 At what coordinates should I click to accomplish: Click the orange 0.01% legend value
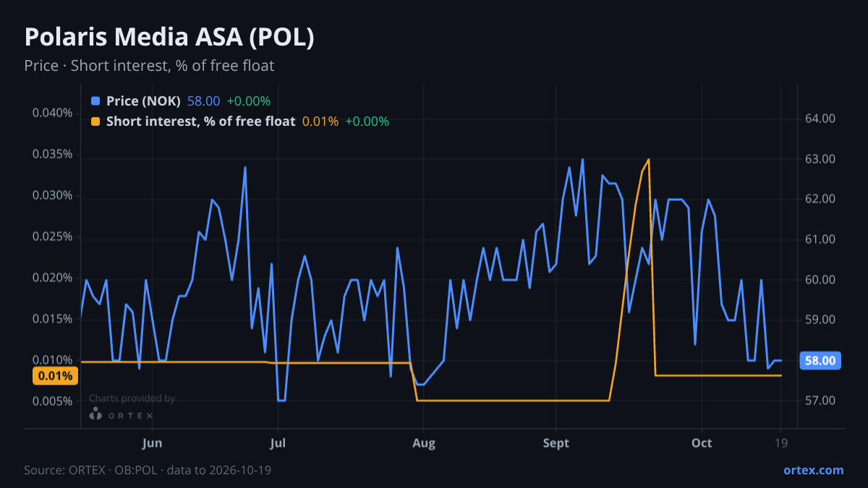320,121
